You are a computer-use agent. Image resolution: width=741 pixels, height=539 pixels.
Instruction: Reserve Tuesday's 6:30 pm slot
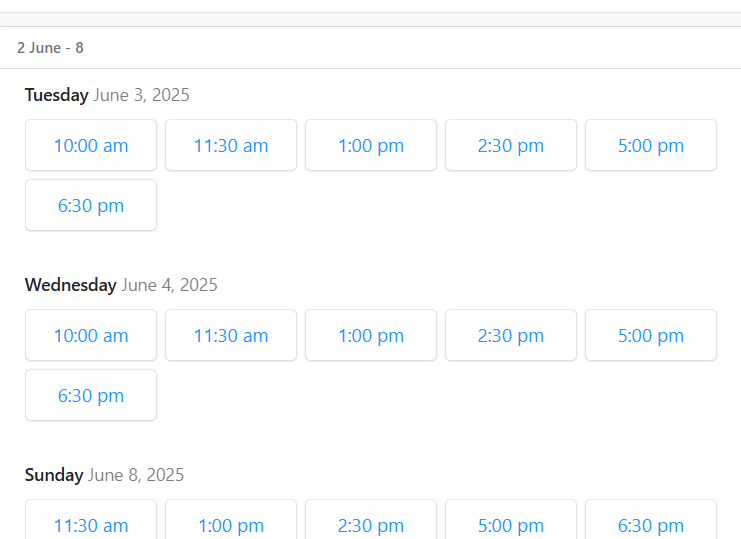tap(91, 205)
